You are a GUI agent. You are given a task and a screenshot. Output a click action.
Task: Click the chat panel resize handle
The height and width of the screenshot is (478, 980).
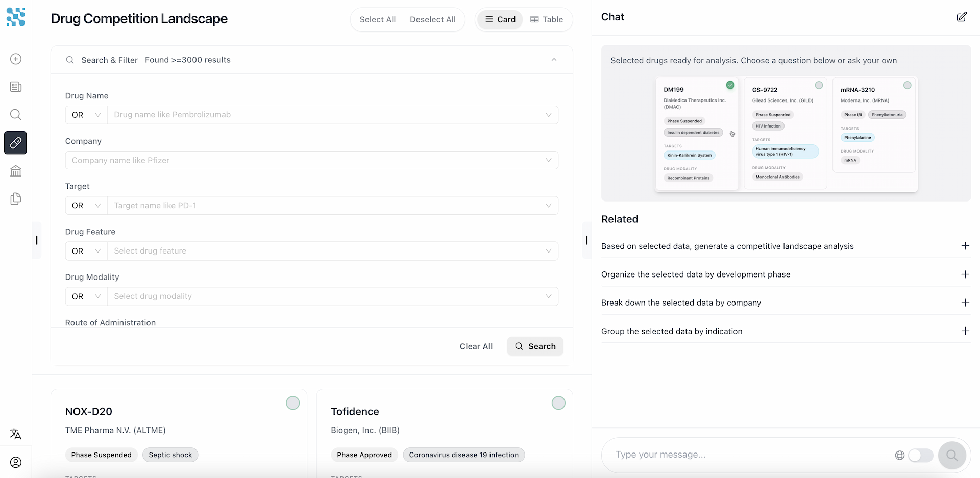pos(587,240)
